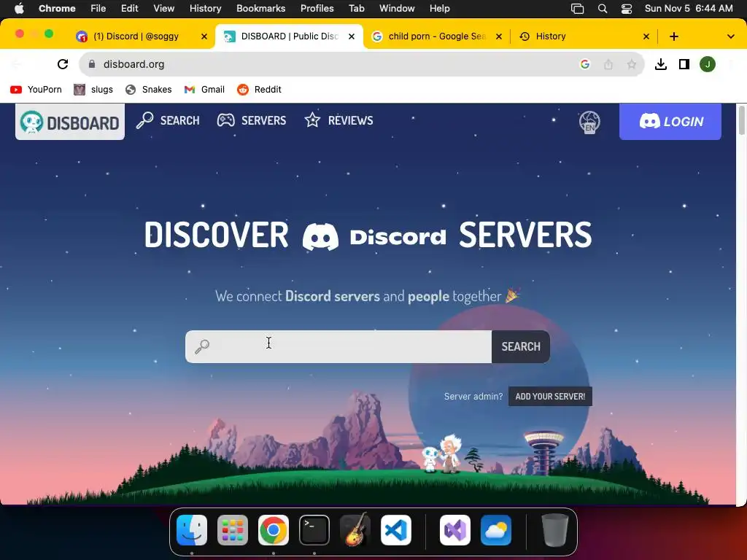The width and height of the screenshot is (747, 560).
Task: Go to SEARCH in DISBOARD navigation
Action: tap(168, 120)
